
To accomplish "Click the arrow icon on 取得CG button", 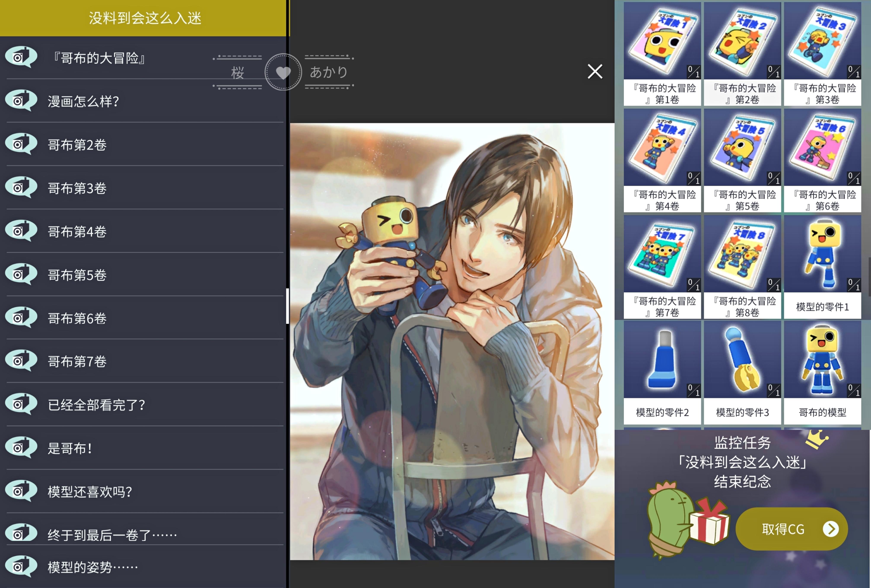I will (831, 529).
